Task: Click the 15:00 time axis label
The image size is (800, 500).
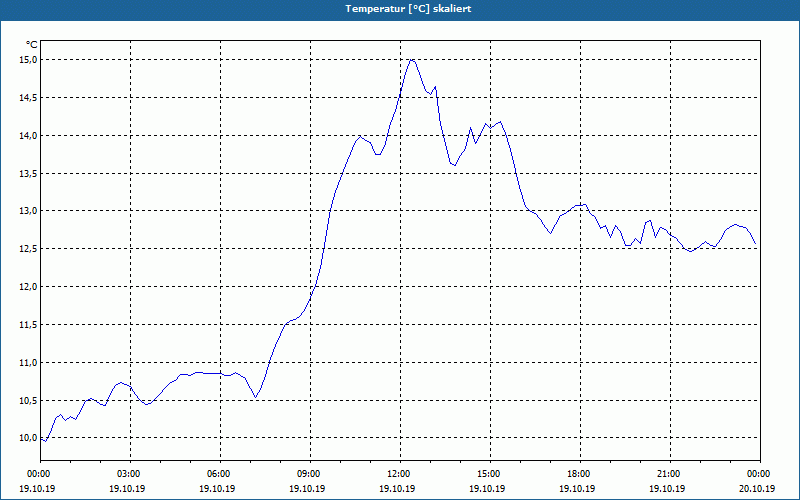Action: coord(490,474)
